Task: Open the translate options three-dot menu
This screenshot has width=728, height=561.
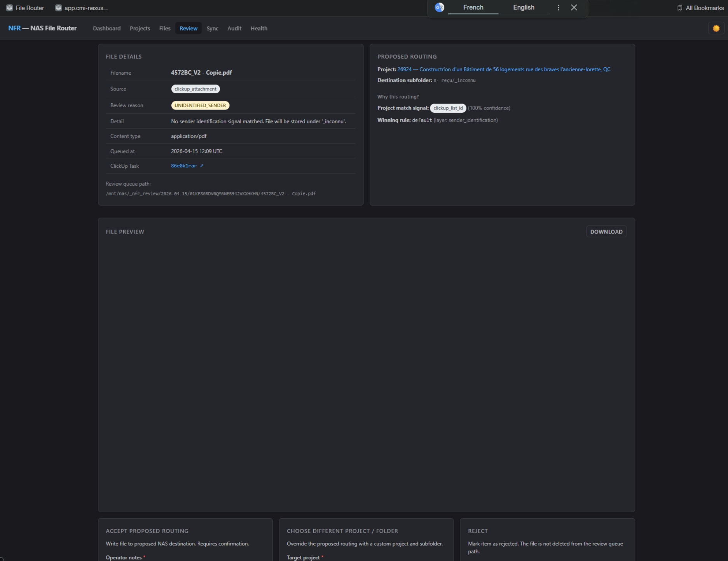Action: [x=559, y=8]
